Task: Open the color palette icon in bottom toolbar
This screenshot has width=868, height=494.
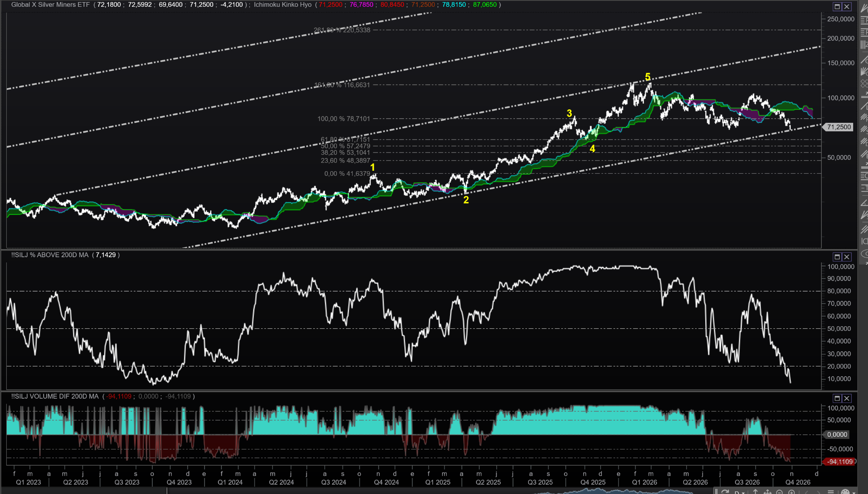Action: click(x=845, y=492)
